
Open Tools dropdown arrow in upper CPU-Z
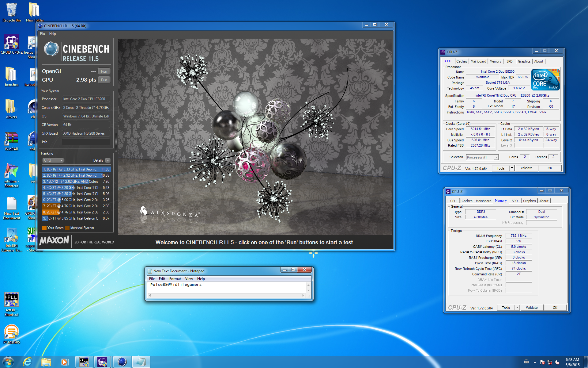click(x=512, y=168)
